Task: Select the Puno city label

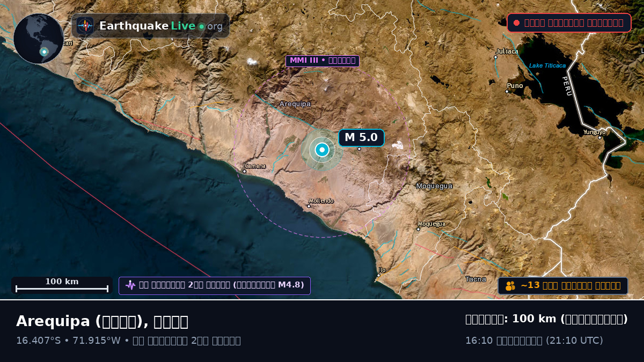Action: [515, 86]
